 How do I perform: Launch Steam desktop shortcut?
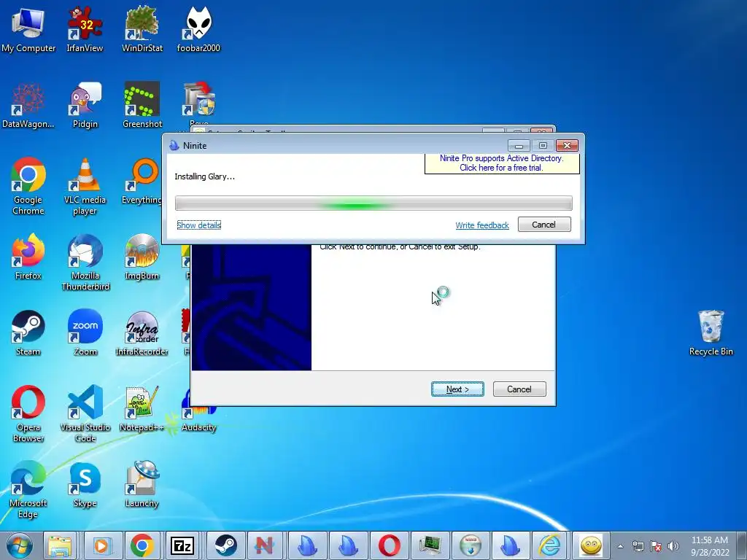click(28, 332)
